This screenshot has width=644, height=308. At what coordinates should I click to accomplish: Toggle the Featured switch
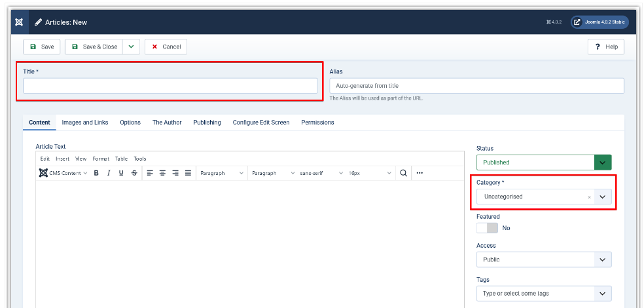(x=487, y=228)
